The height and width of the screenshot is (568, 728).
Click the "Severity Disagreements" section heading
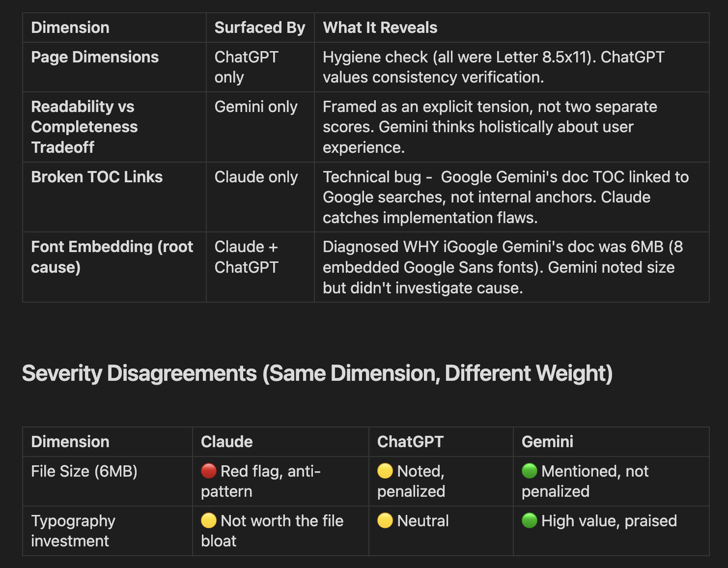coord(317,374)
